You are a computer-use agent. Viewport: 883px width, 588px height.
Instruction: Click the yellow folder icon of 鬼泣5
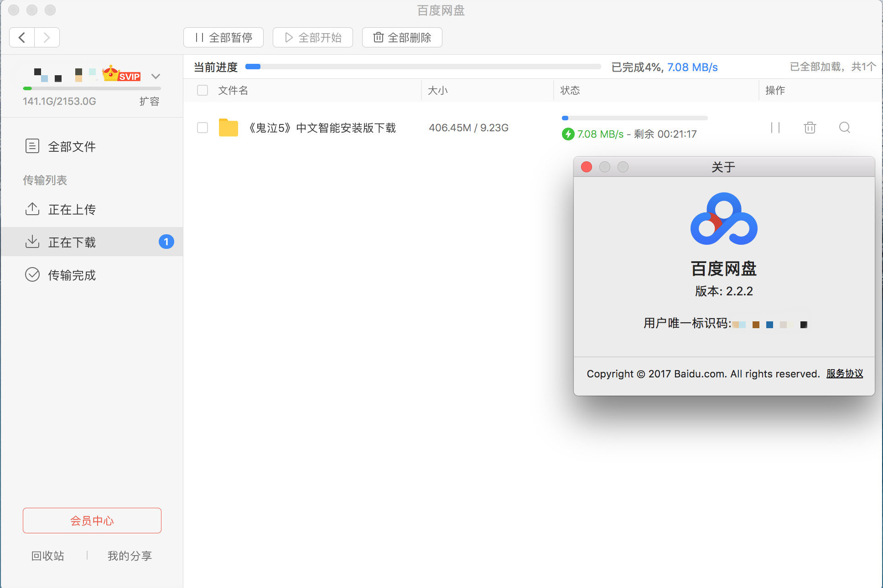(x=228, y=128)
